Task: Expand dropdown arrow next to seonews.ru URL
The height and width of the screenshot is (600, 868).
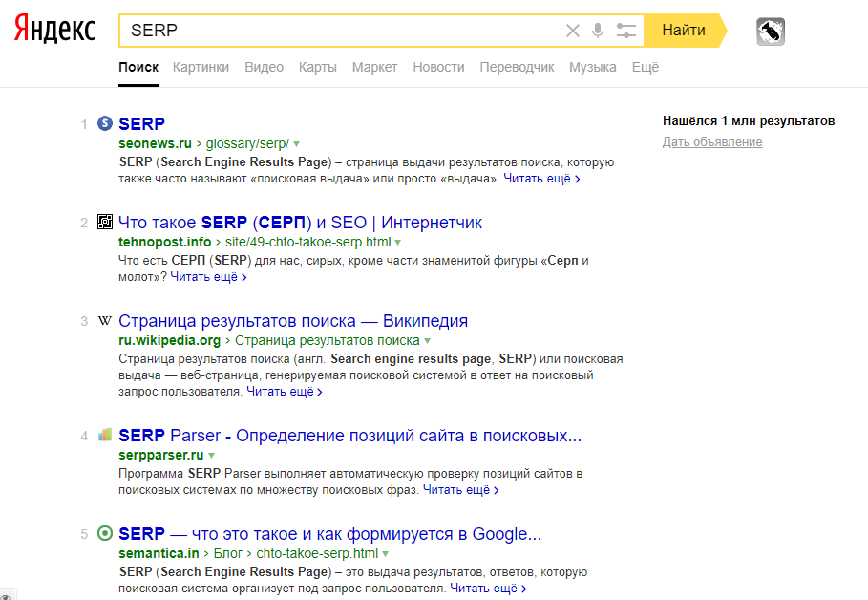Action: pos(297,143)
